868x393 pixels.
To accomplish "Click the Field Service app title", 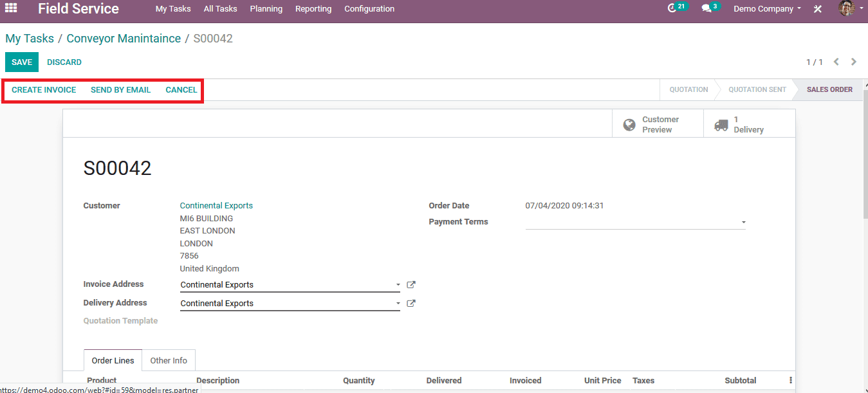I will [78, 9].
